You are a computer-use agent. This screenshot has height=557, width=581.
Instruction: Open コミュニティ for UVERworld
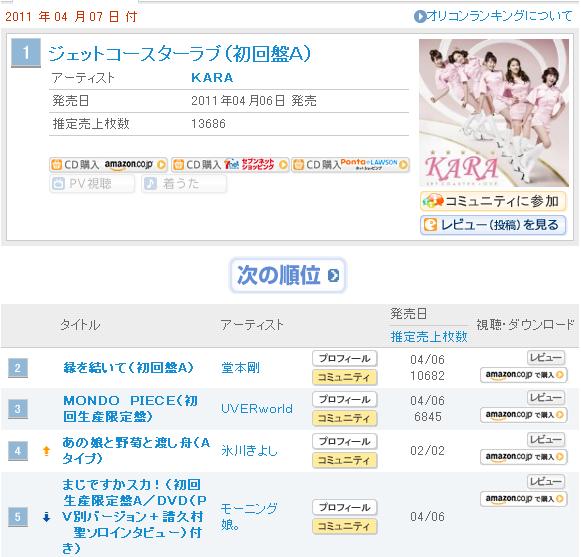pyautogui.click(x=345, y=418)
